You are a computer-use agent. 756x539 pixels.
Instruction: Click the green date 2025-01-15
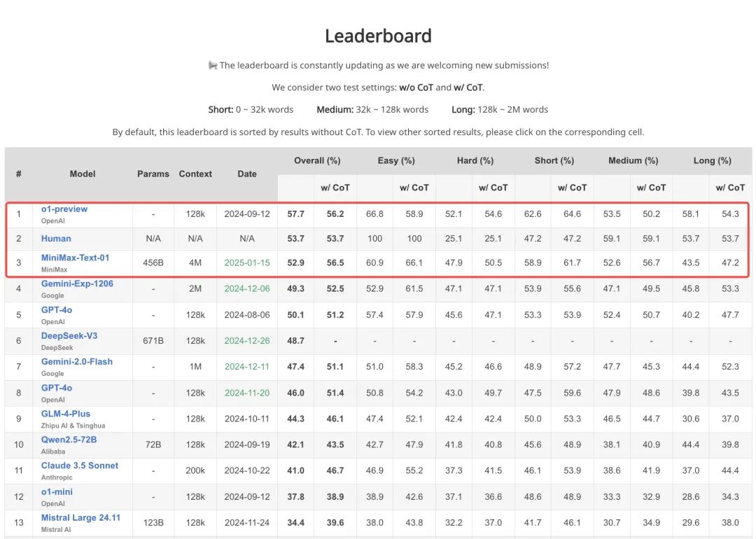point(247,262)
